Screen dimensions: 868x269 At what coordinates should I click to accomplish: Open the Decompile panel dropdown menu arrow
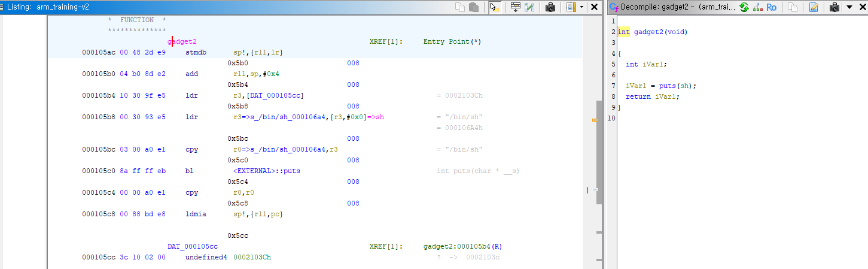[x=849, y=7]
